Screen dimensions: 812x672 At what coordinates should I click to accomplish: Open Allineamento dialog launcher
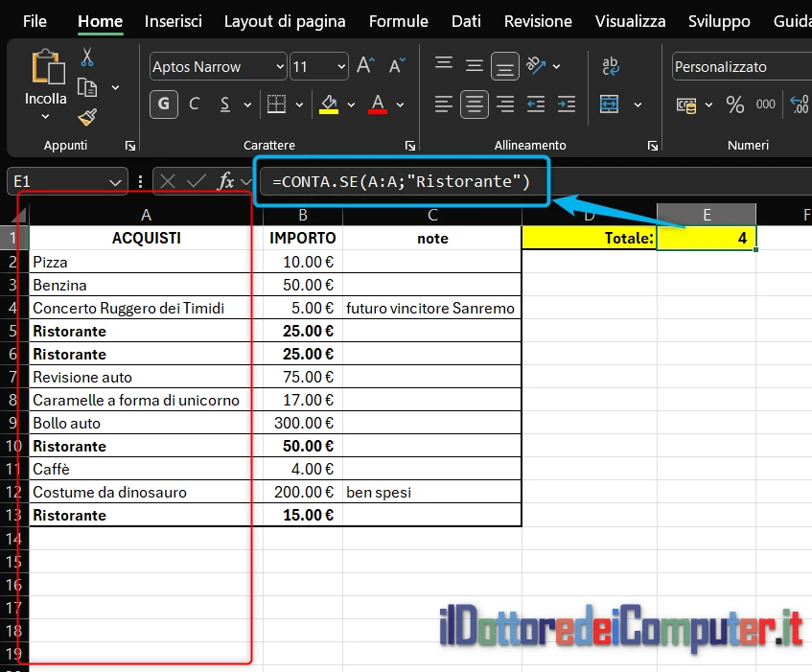653,146
